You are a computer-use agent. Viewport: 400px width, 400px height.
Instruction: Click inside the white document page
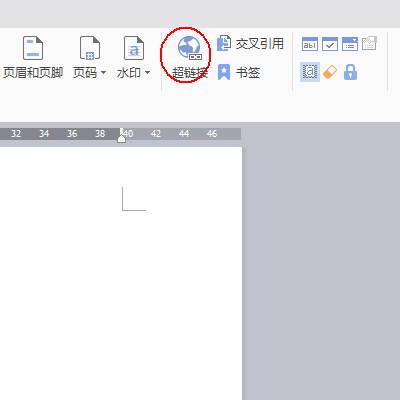click(121, 273)
